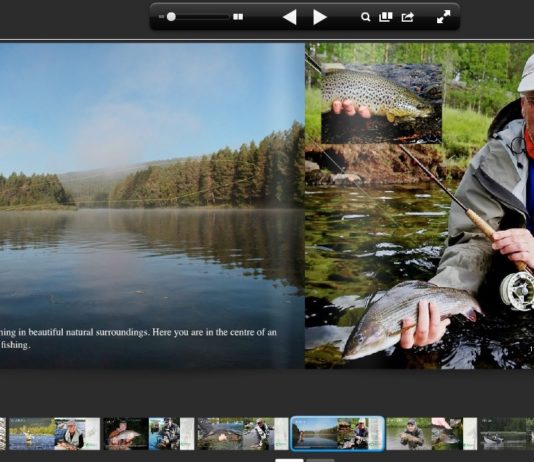Click the dark zoom slider track
Image resolution: width=534 pixels, height=462 pixels.
(202, 17)
